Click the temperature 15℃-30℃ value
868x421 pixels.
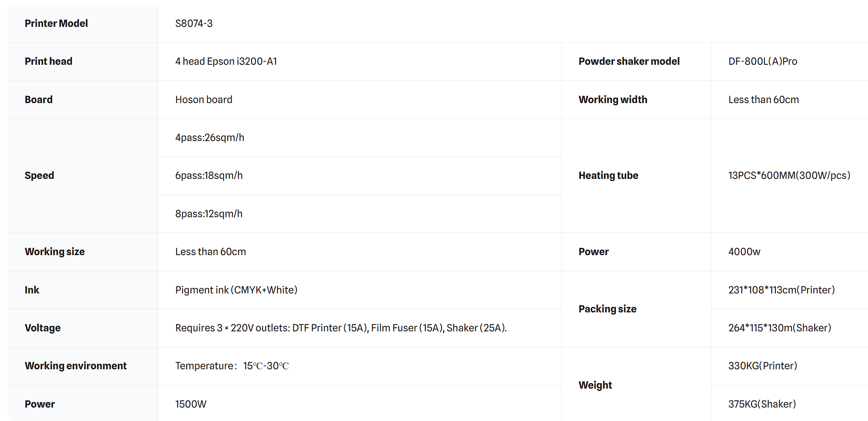(266, 366)
